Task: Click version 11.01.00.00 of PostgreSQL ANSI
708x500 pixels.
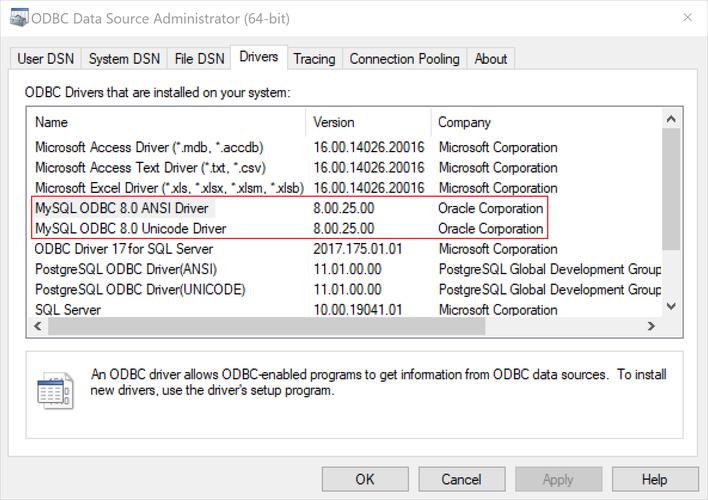Action: pos(347,269)
